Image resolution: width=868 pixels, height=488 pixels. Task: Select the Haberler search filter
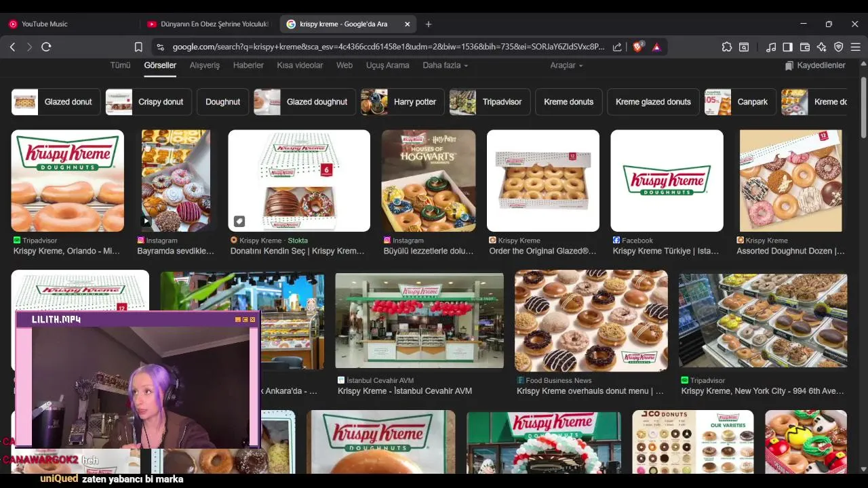coord(248,65)
